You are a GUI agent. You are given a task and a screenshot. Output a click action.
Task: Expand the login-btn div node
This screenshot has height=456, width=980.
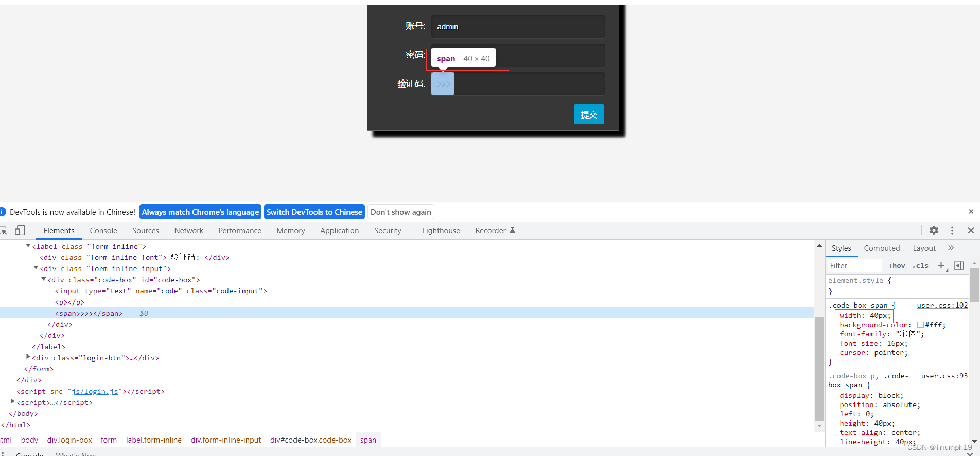(28, 357)
